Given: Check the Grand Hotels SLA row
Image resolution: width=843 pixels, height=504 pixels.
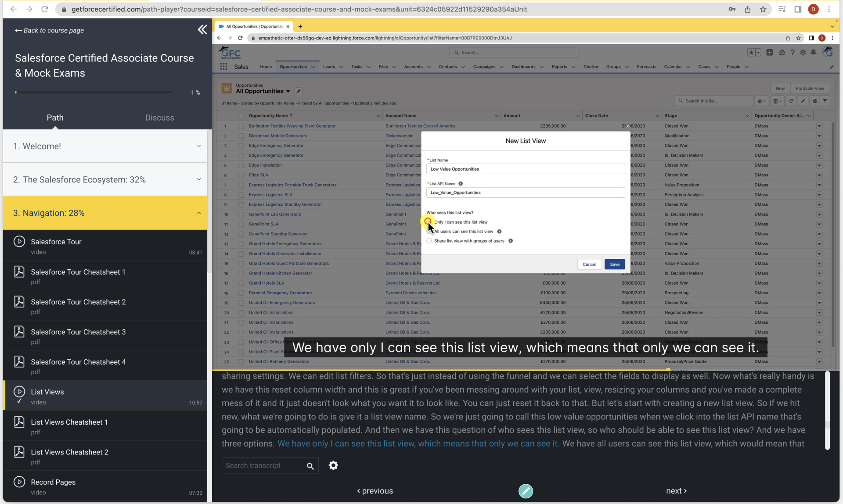Looking at the screenshot, I should (241, 283).
